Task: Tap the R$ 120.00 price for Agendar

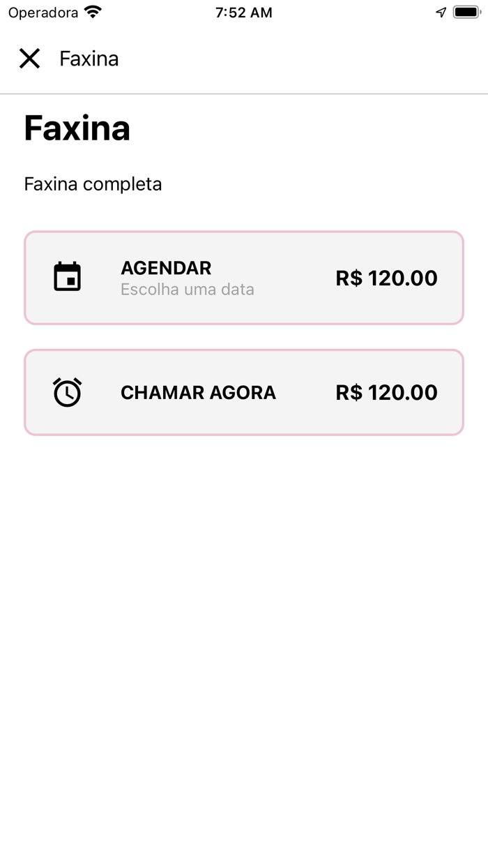Action: tap(386, 278)
